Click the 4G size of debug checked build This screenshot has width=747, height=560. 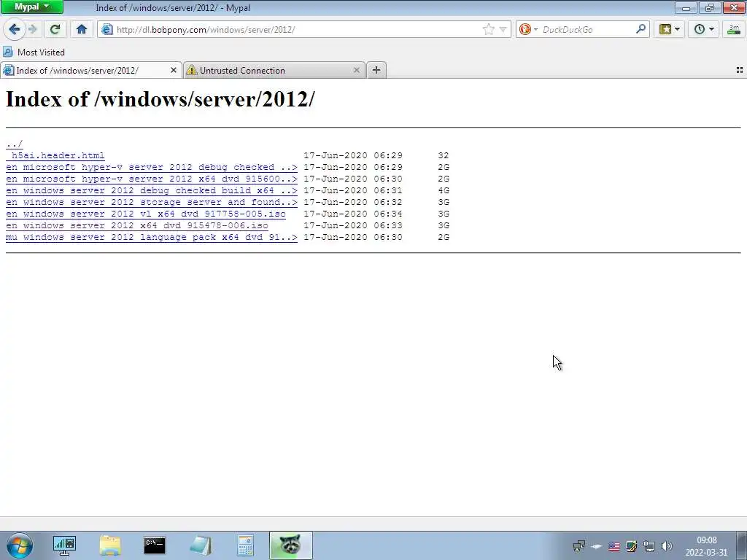[444, 190]
